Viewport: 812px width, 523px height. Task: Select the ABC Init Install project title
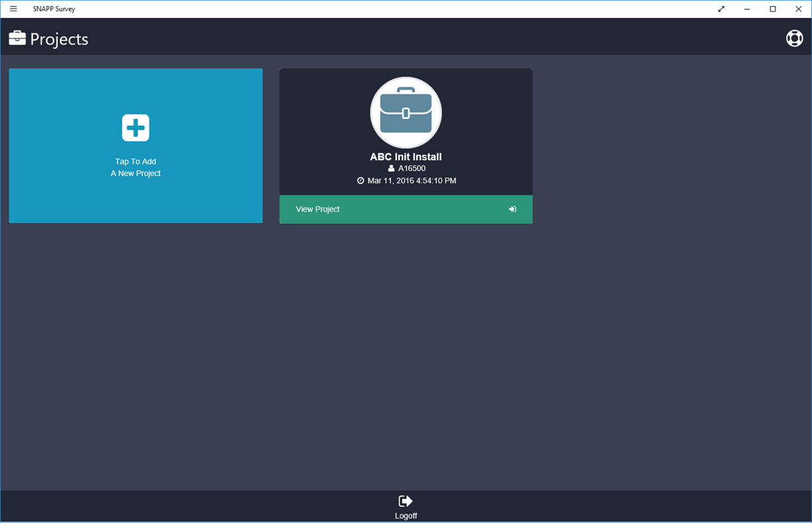(x=406, y=156)
